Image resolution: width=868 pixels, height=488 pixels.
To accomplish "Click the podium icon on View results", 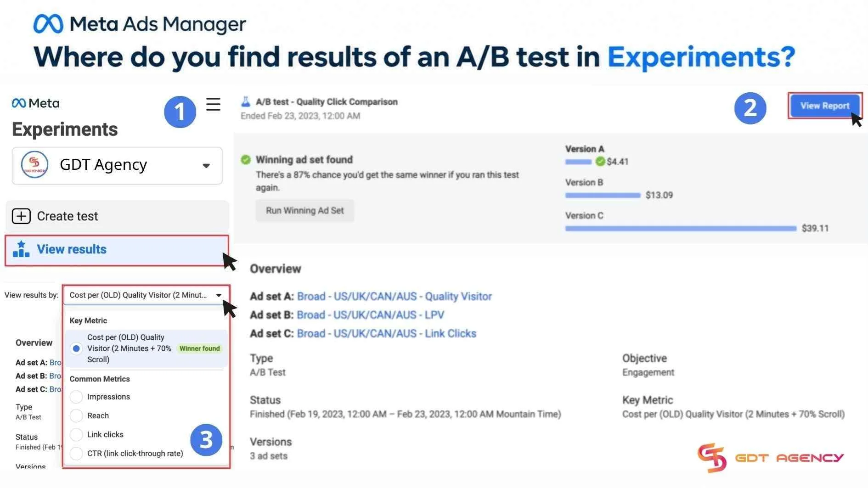I will point(21,249).
